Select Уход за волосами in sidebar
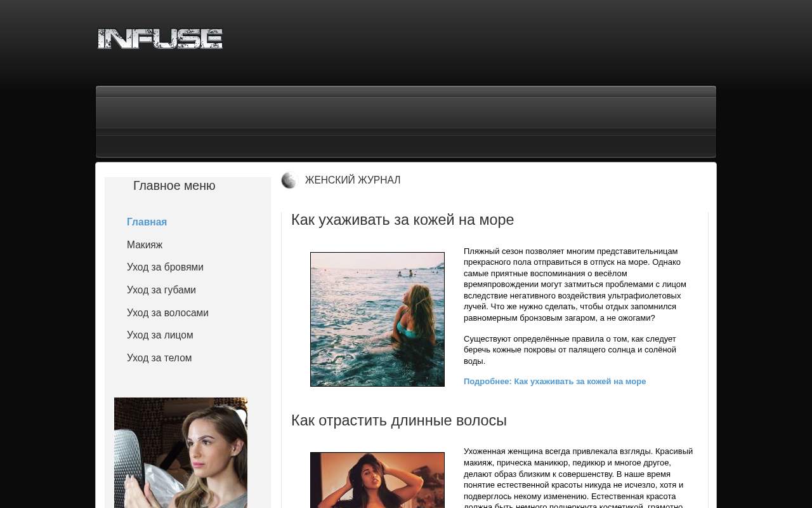This screenshot has height=508, width=812. pos(167,313)
